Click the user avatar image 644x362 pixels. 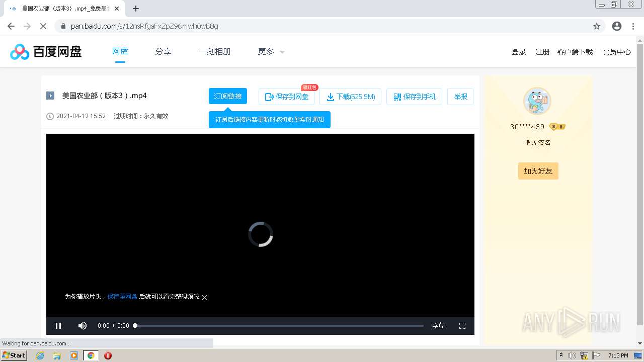(x=537, y=101)
